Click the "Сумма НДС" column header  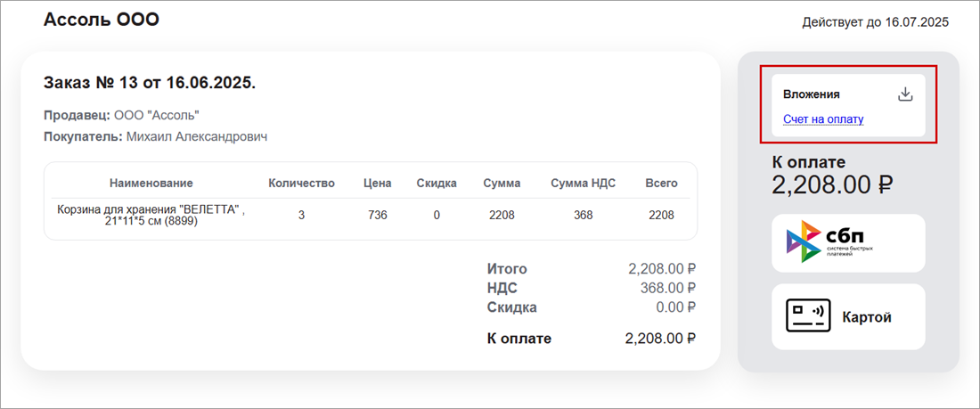point(583,183)
